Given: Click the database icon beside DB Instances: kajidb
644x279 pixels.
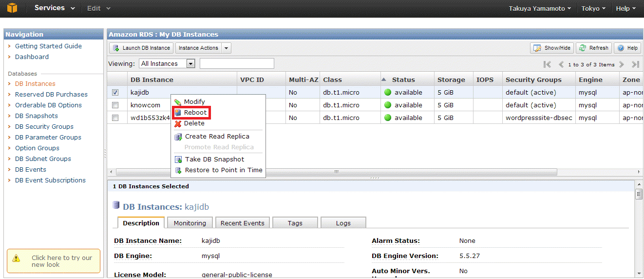Looking at the screenshot, I should tap(116, 205).
